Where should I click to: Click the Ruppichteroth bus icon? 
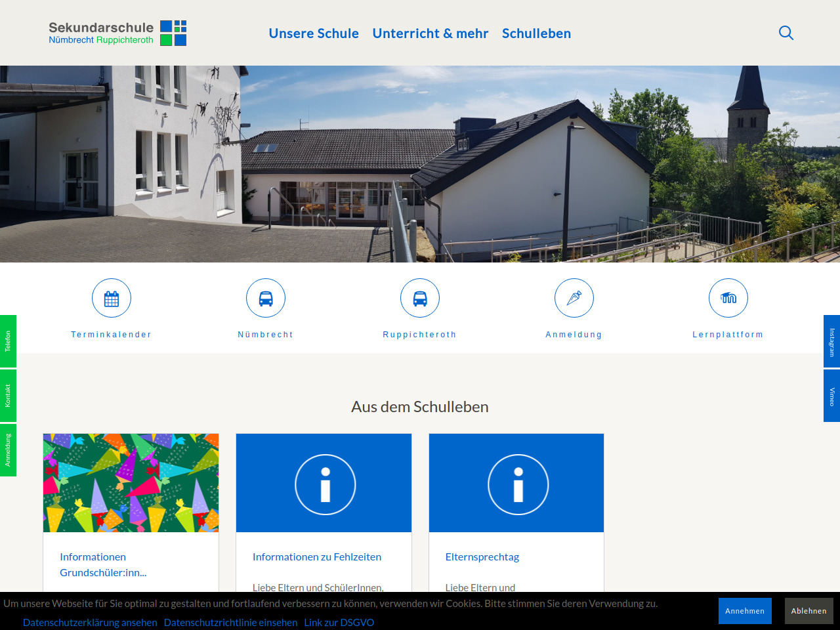[420, 299]
